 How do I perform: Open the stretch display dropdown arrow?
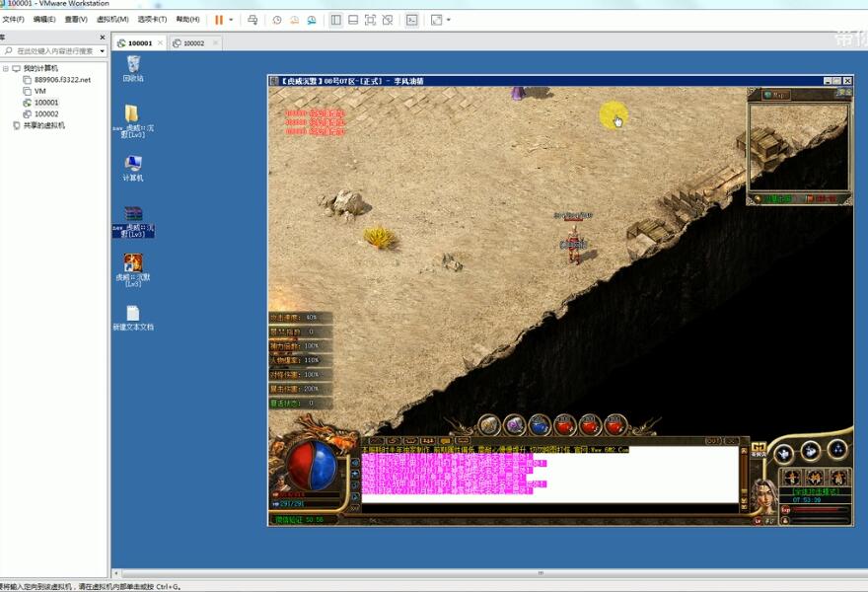(x=449, y=20)
